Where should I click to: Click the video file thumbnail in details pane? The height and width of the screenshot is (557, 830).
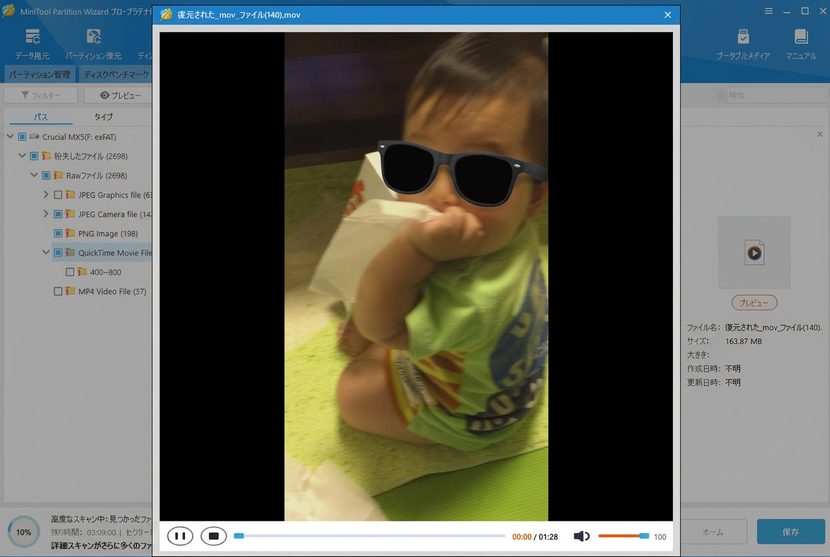point(754,253)
